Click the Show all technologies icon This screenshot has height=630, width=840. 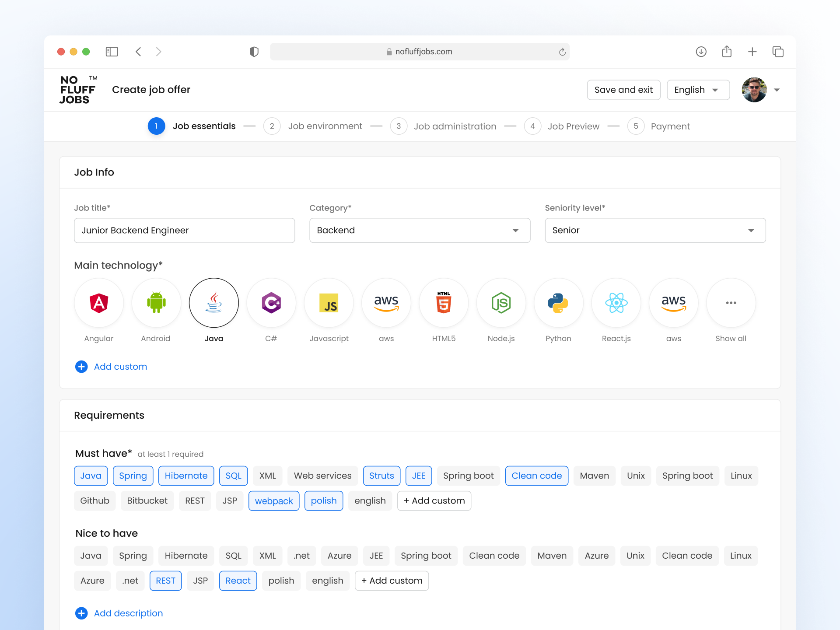click(x=731, y=303)
